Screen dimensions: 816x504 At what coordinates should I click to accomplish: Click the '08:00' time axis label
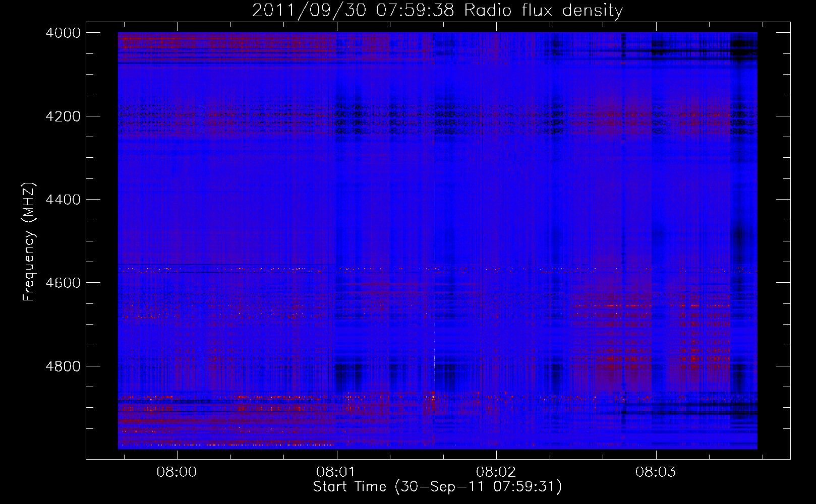[x=177, y=472]
